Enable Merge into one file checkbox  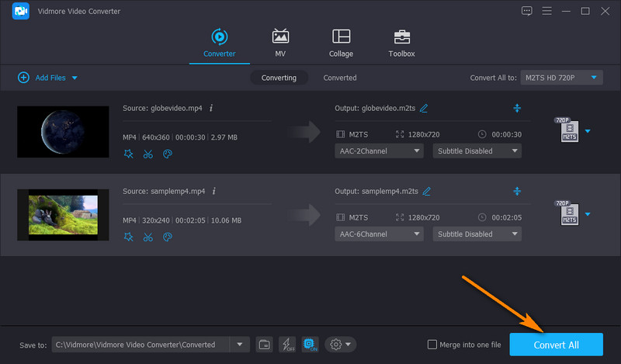coord(432,345)
